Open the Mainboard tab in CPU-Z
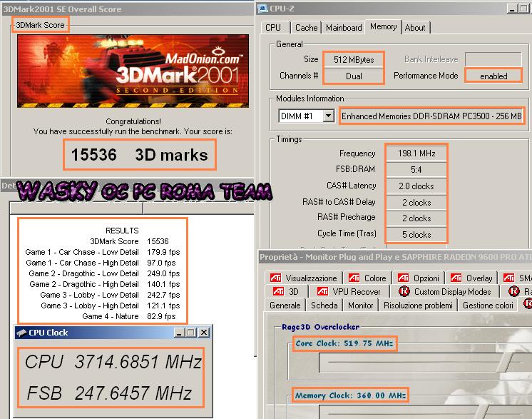This screenshot has height=419, width=532. pos(344,28)
